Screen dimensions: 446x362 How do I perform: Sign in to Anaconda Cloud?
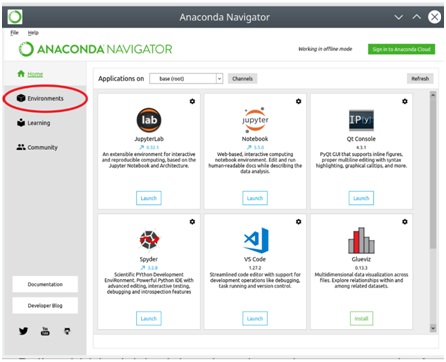click(401, 49)
